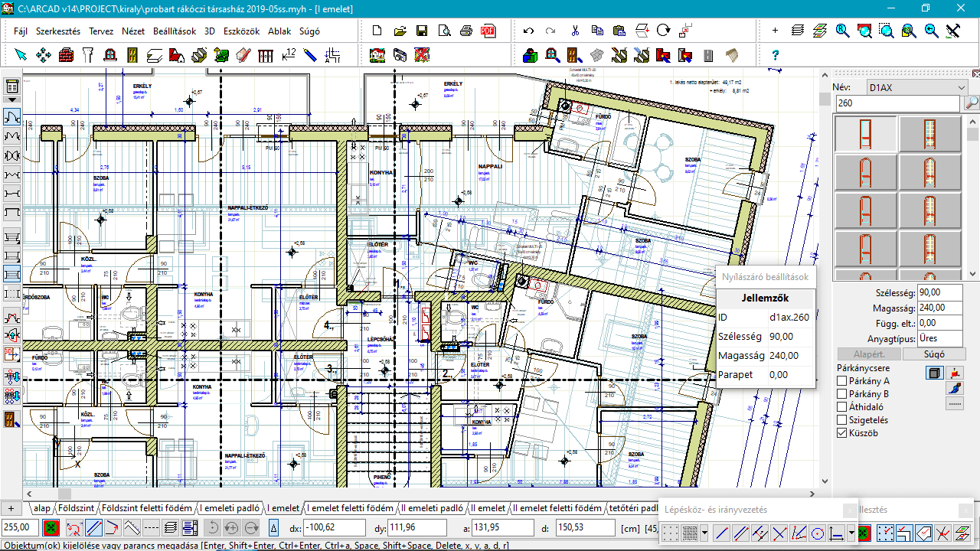980x551 pixels.
Task: Open the layers stack icon
Action: [x=798, y=31]
